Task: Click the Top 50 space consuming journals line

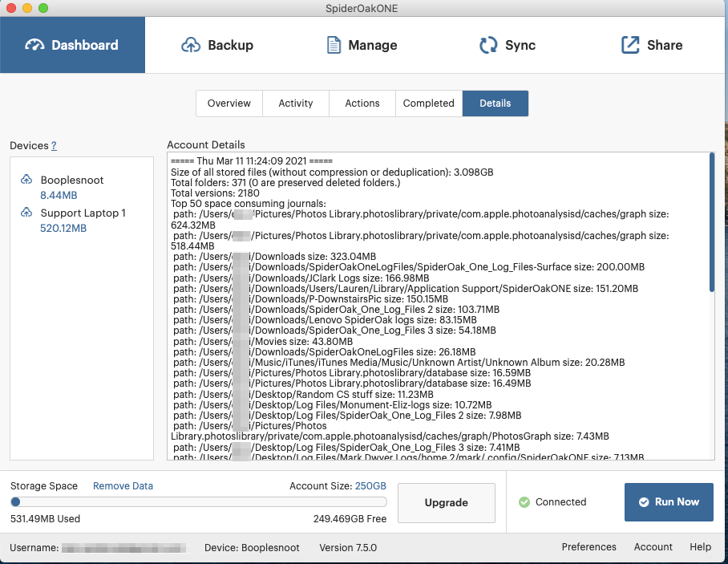Action: click(x=249, y=204)
